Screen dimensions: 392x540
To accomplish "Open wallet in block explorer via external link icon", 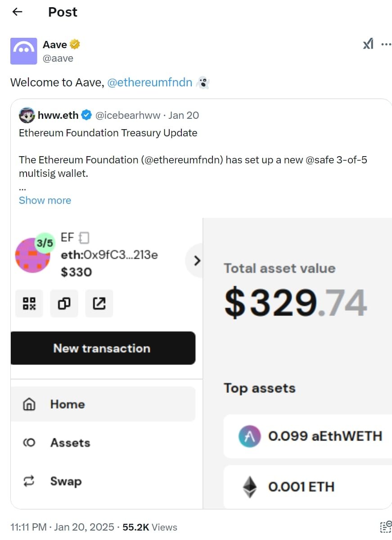I will point(99,303).
